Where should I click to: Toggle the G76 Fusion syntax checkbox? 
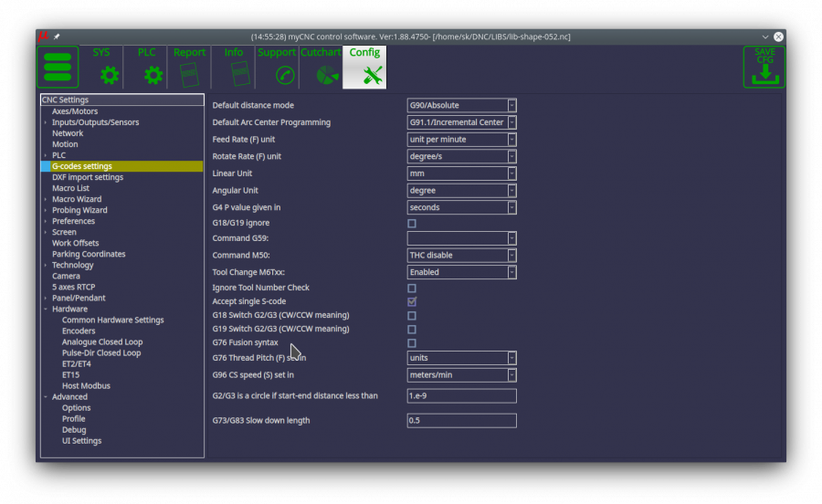tap(412, 343)
